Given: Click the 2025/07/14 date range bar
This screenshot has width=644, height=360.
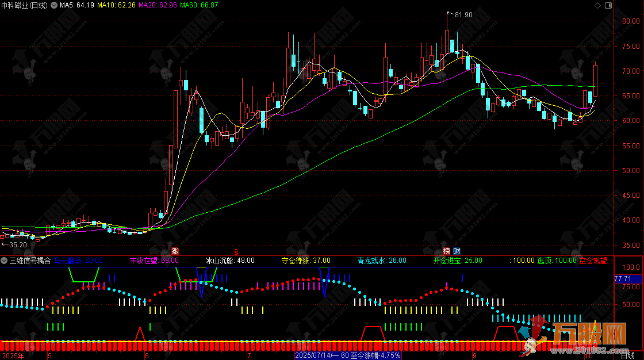Looking at the screenshot, I should [x=347, y=355].
